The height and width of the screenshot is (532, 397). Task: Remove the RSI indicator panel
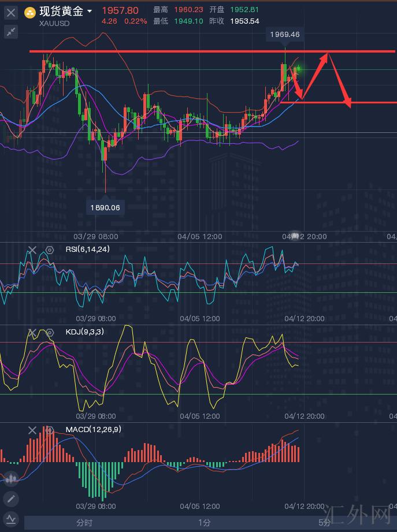point(32,250)
